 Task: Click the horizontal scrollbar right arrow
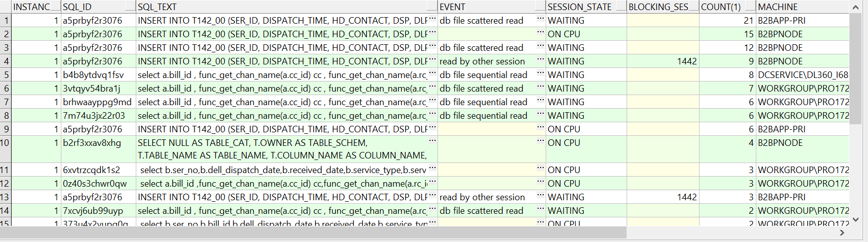(842, 232)
